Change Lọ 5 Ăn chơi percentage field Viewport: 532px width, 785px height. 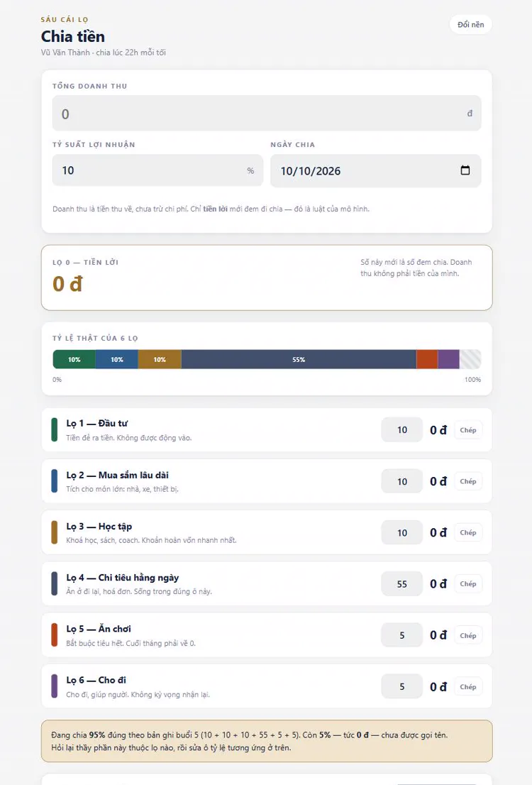[x=402, y=635]
